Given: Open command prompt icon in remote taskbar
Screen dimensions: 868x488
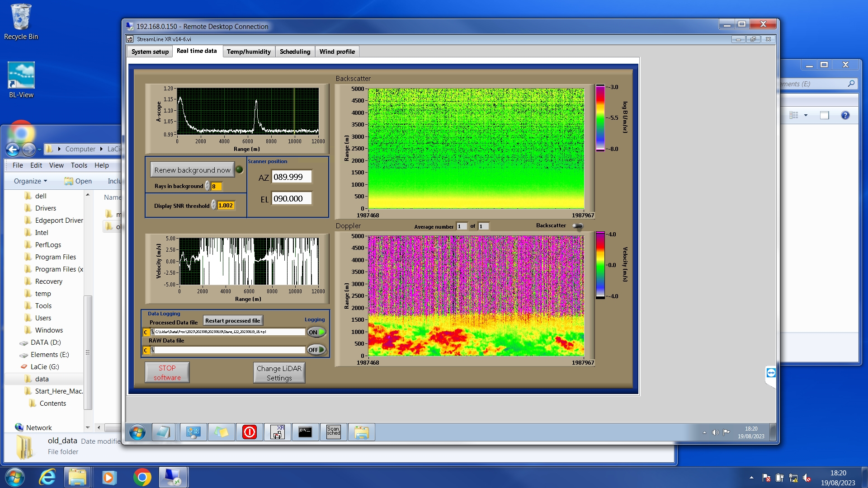Looking at the screenshot, I should coord(305,432).
